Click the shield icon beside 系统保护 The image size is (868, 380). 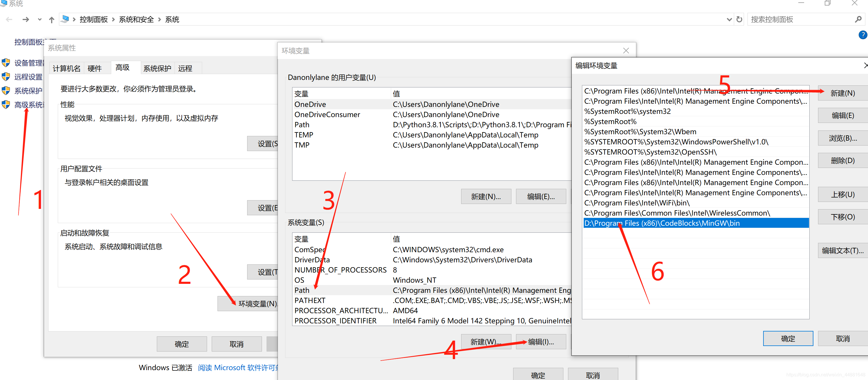(6, 91)
